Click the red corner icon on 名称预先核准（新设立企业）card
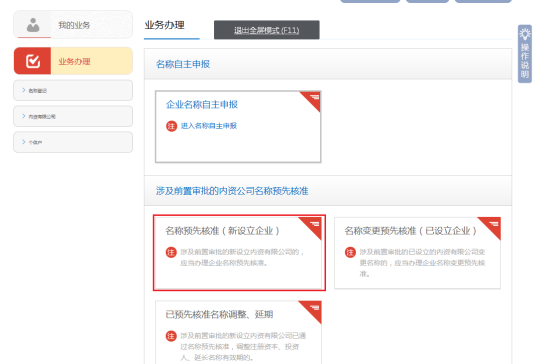 (311, 228)
